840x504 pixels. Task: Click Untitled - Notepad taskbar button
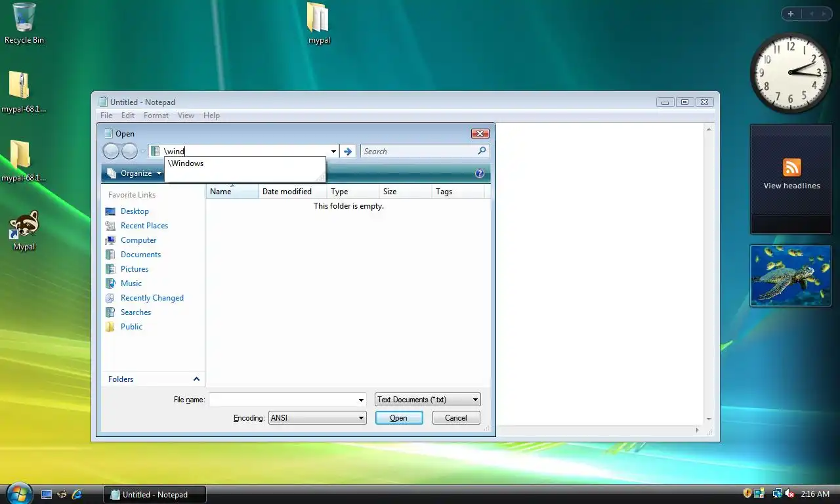155,495
